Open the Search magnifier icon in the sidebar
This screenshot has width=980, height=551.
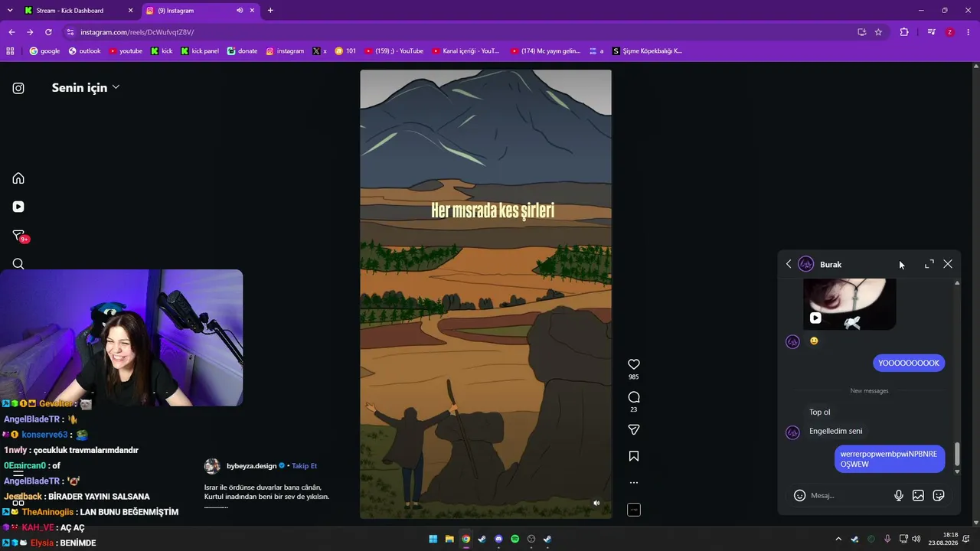coord(18,264)
